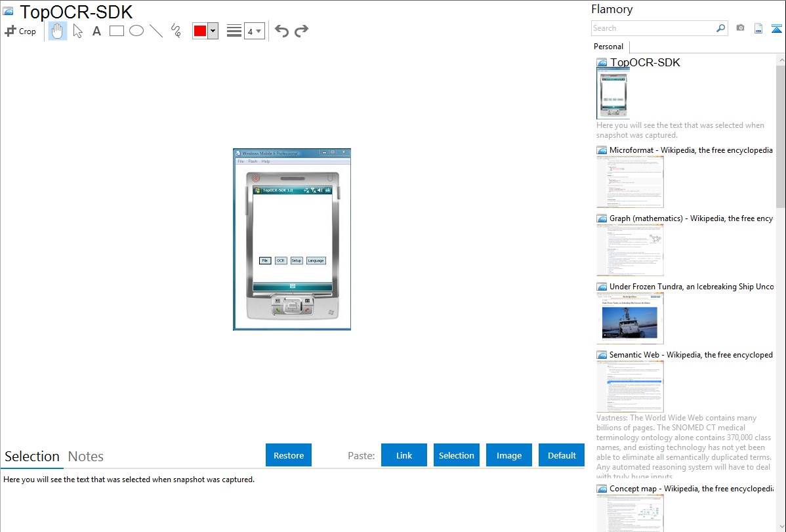This screenshot has height=532, width=786.
Task: Select the Crop tool
Action: tap(20, 31)
